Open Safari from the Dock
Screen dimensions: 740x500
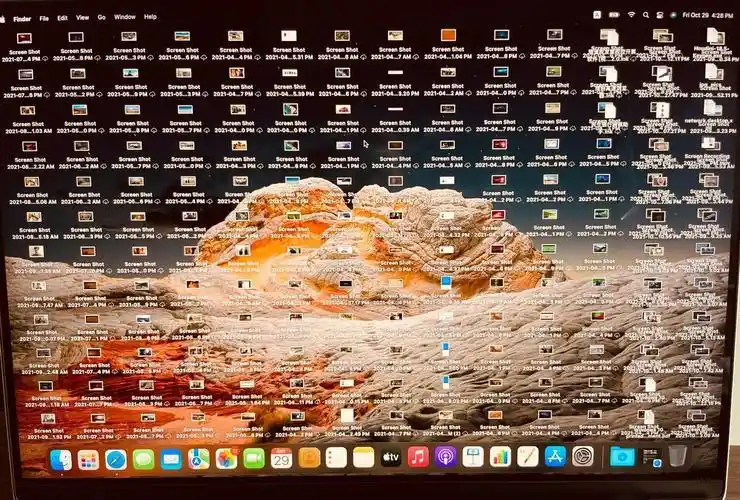(x=116, y=459)
